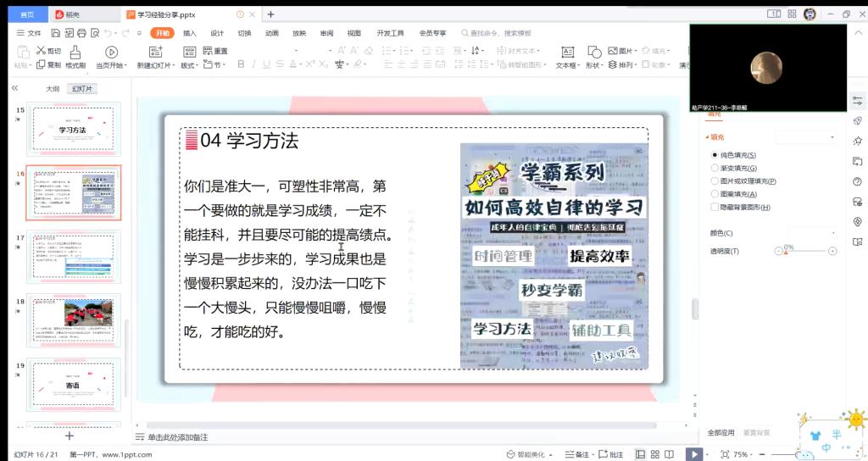868x461 pixels.
Task: Click Apply to All (全部应用) button
Action: coord(721,432)
